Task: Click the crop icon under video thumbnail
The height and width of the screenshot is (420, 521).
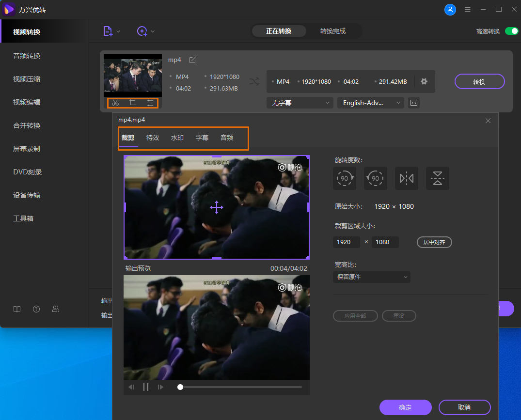Action: point(133,103)
